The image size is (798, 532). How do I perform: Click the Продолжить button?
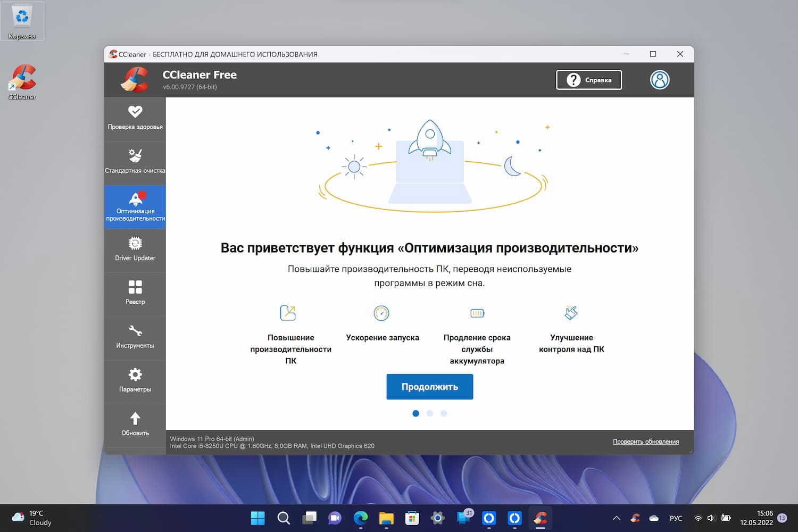point(430,387)
